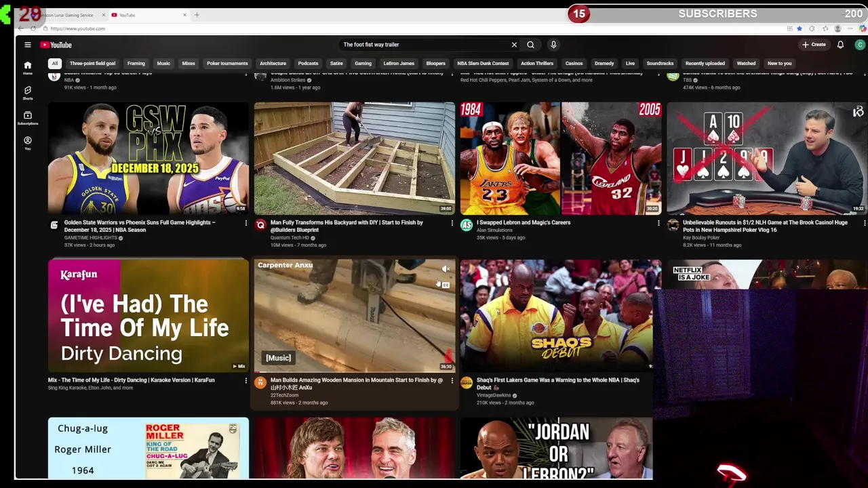This screenshot has height=488, width=868.
Task: Select the Soundtracks chip
Action: click(660, 64)
